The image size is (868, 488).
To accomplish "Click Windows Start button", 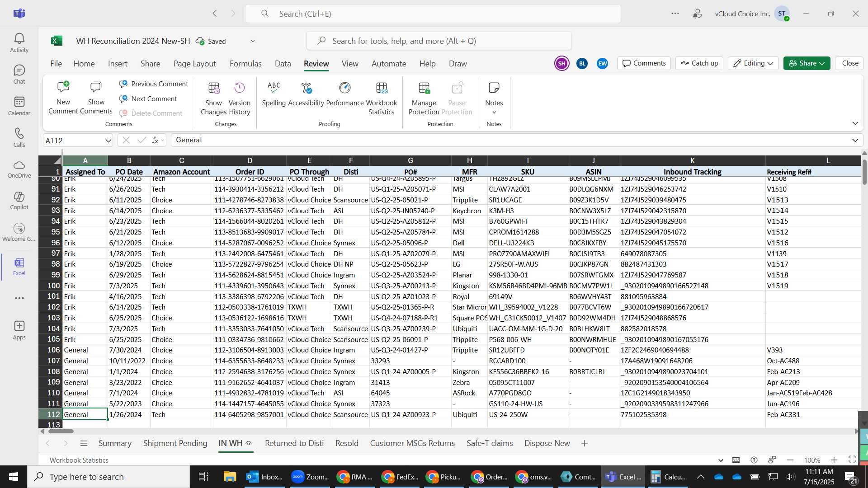I will (13, 477).
